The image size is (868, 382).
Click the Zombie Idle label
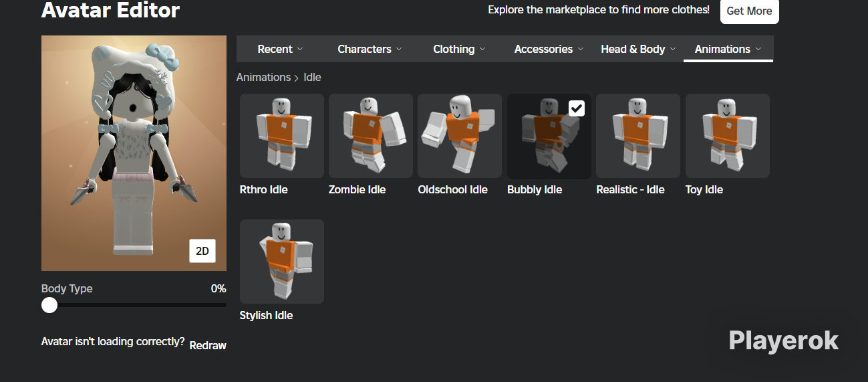357,189
